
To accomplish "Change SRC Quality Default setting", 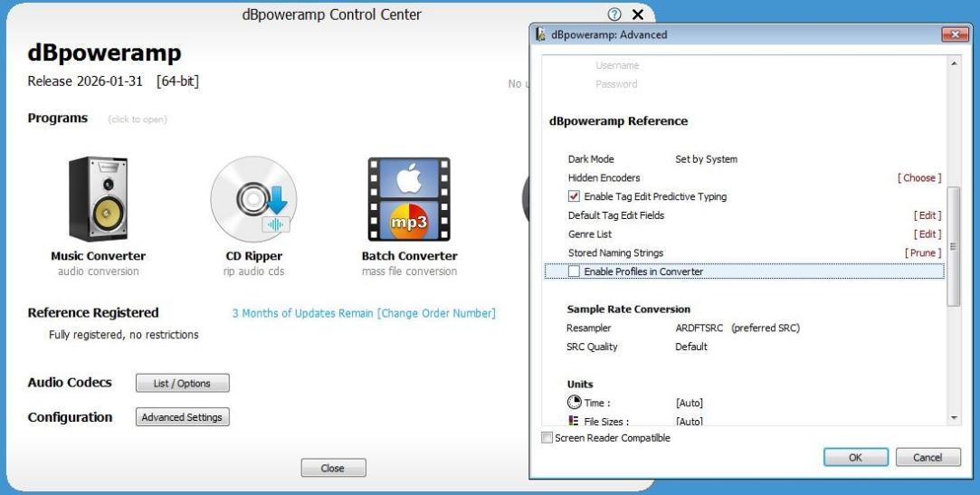I will tap(691, 347).
